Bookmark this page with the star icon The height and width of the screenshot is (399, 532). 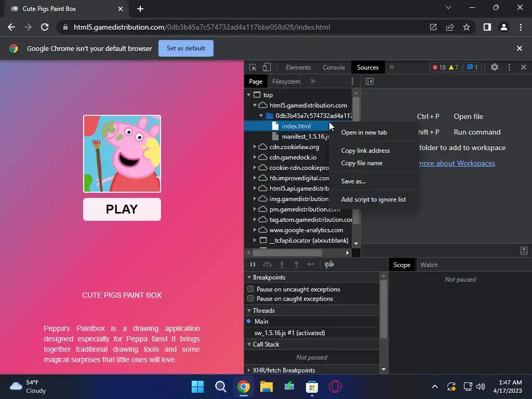(x=467, y=27)
